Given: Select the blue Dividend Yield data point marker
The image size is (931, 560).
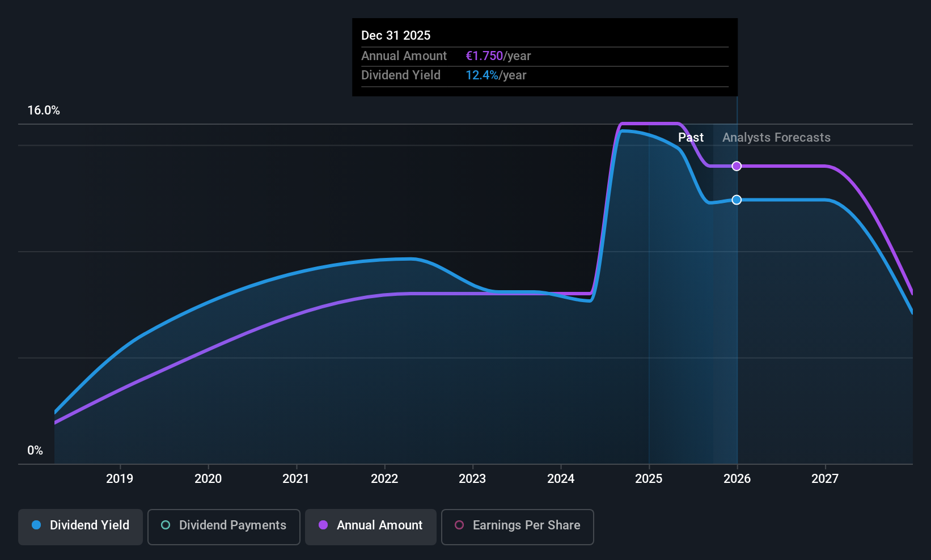Looking at the screenshot, I should 737,200.
